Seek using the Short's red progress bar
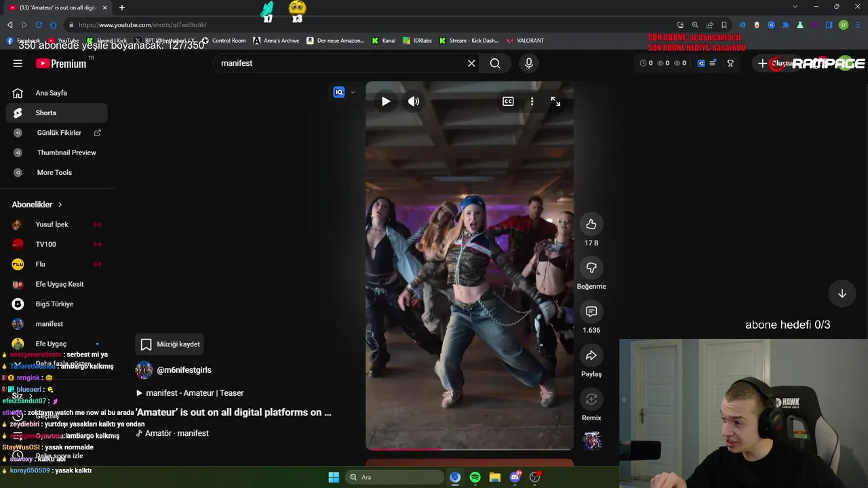 (x=469, y=449)
